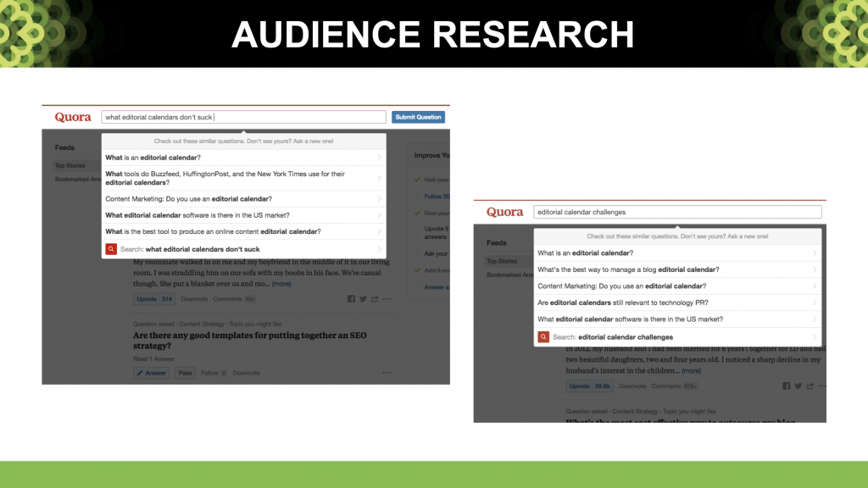Image resolution: width=868 pixels, height=488 pixels.
Task: Select "Content Marketing: Do you use an editorial calendar?" in the right screenshot
Action: pos(677,286)
